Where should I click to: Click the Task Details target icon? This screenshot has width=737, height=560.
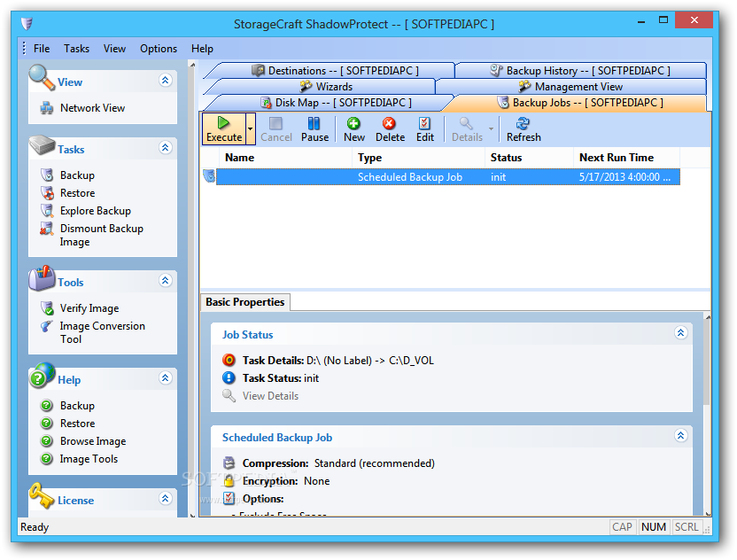click(229, 360)
